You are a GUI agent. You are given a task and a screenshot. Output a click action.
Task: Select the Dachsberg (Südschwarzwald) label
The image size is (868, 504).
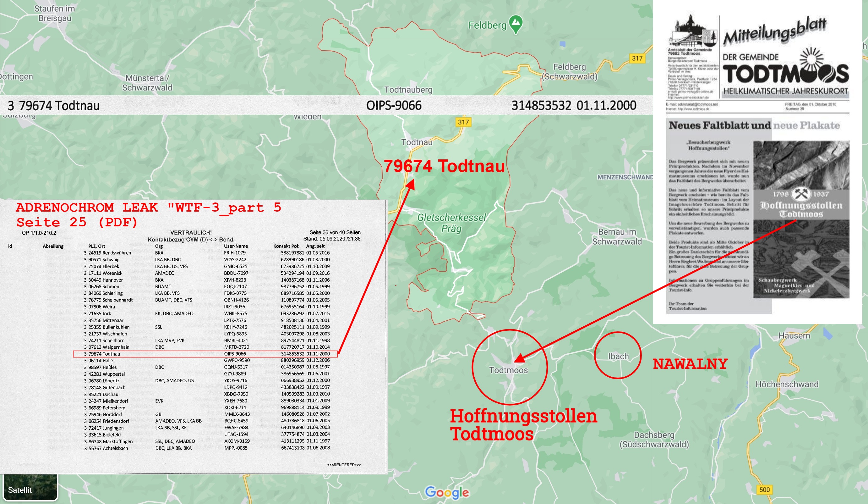click(654, 440)
